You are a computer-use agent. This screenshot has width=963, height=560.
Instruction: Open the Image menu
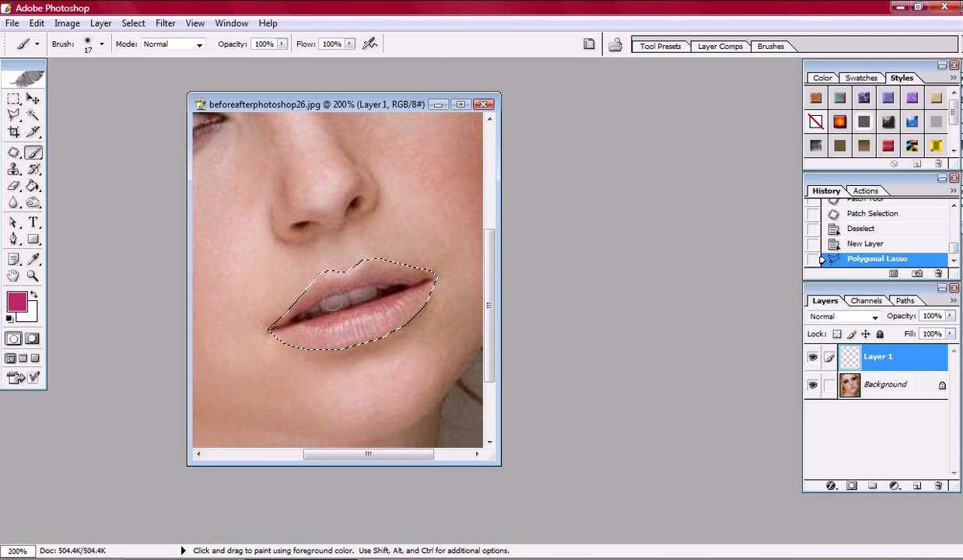tap(67, 23)
